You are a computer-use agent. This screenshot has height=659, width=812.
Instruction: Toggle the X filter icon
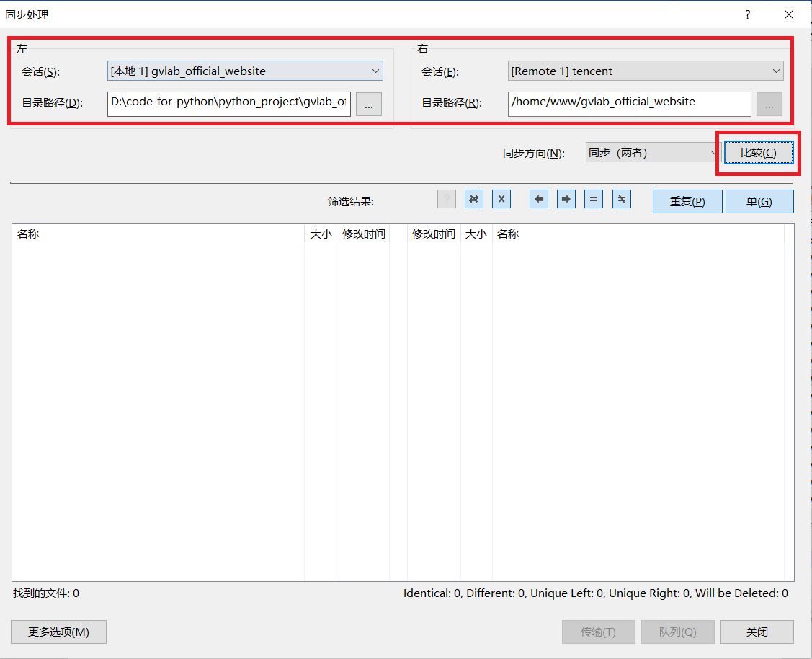[501, 199]
